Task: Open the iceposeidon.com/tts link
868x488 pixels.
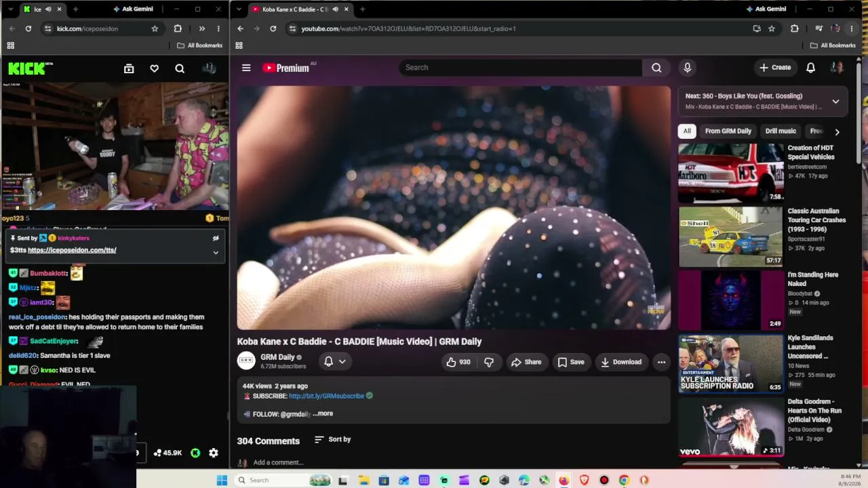Action: click(x=72, y=250)
